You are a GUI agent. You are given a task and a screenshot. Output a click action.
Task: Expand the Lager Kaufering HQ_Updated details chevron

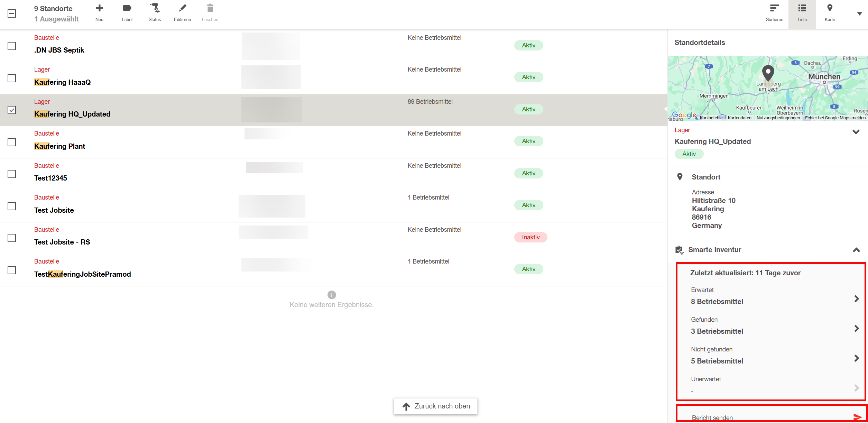pos(856,132)
